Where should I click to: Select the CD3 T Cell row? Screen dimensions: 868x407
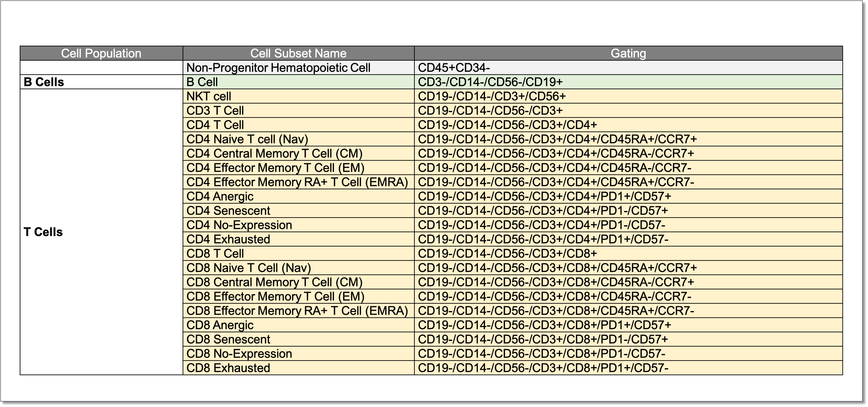tap(215, 111)
